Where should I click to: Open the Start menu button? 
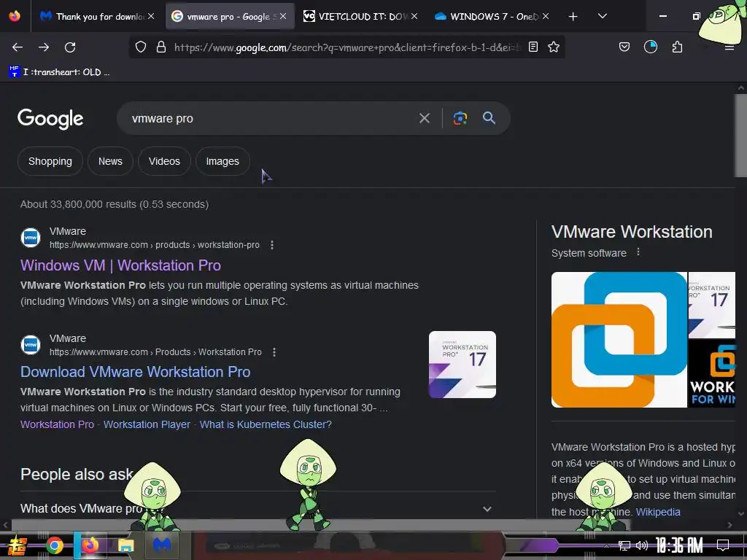[x=16, y=545]
